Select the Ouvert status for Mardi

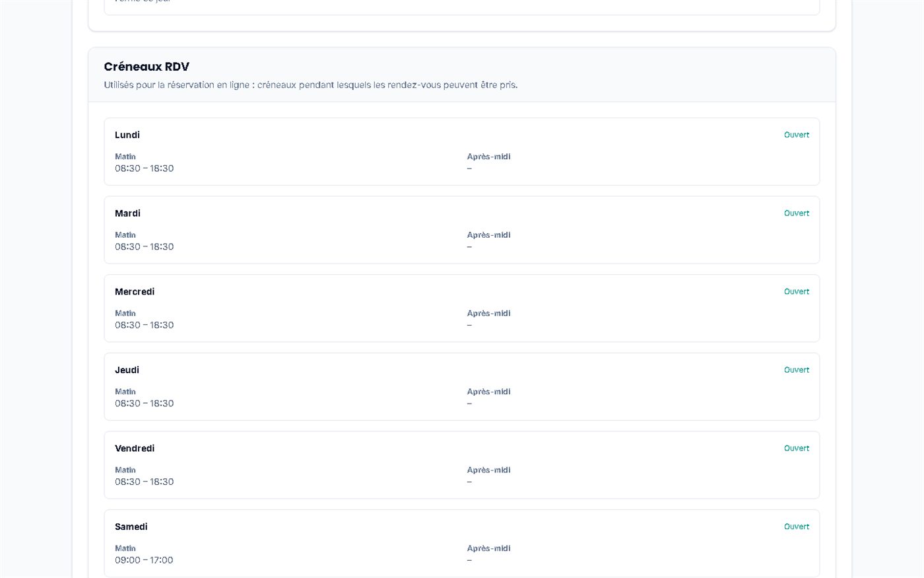click(797, 213)
